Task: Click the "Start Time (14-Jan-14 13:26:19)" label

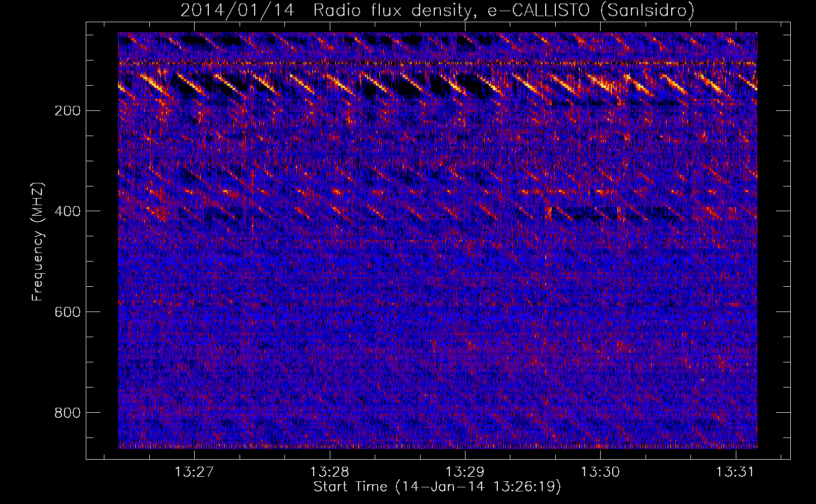Action: click(x=437, y=487)
